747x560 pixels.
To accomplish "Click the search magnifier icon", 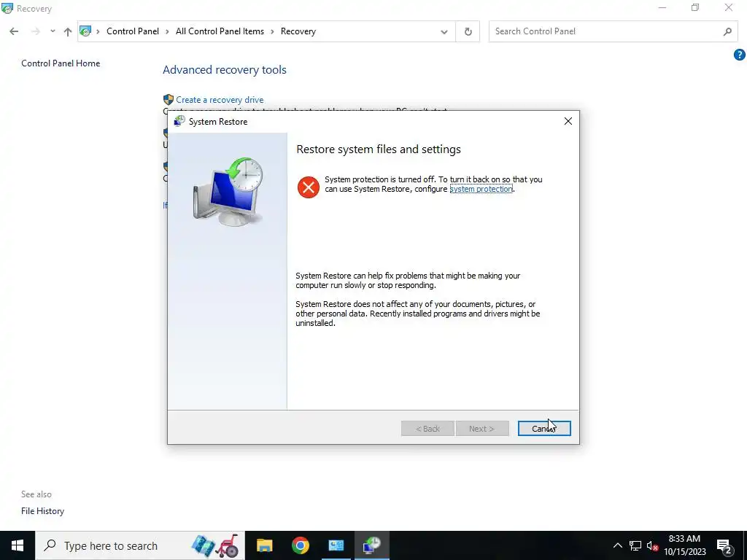I will (x=727, y=31).
